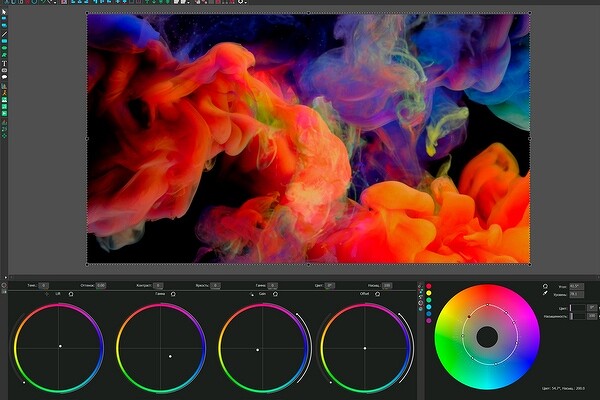This screenshot has height=400, width=600.
Task: Click the eyedropper icon beside hue wheel
Action: pos(545,293)
